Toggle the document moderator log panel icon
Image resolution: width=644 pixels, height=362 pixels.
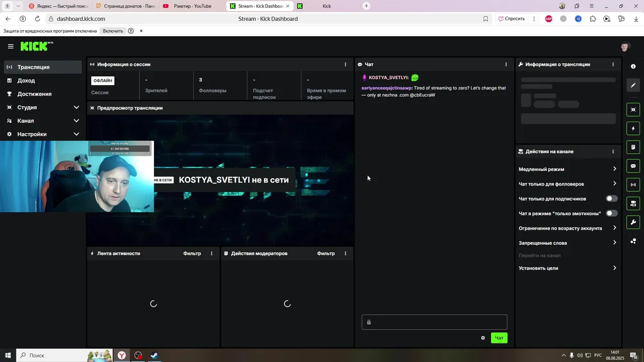tap(633, 147)
